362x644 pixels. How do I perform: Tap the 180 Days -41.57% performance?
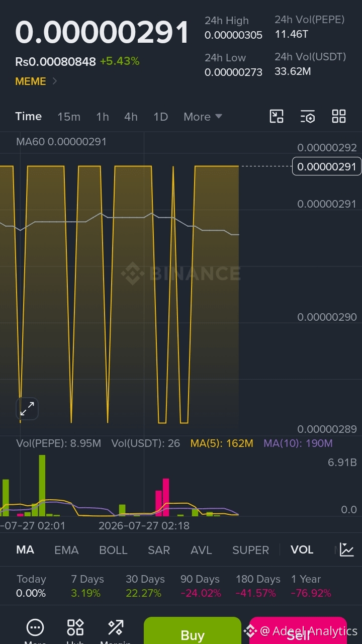pyautogui.click(x=258, y=586)
